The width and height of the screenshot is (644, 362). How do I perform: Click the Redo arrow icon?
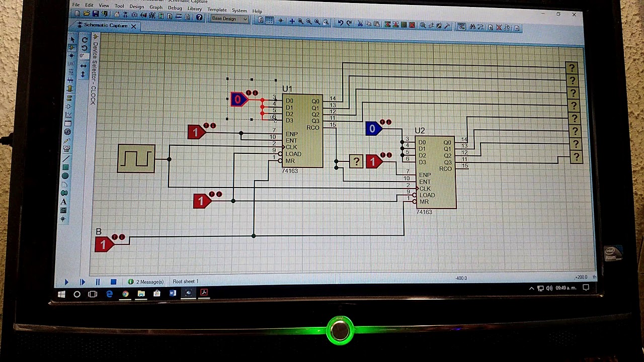click(349, 23)
